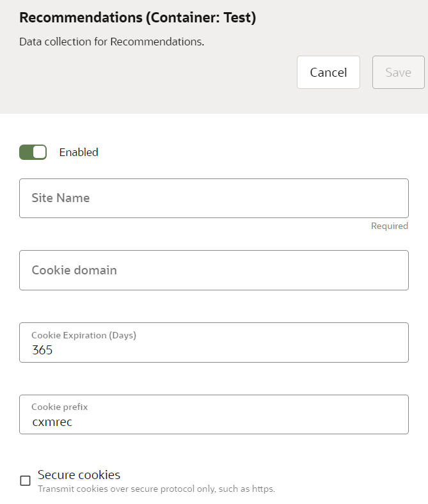
Task: Click the "Transmit cookies over secure protocol" hint
Action: point(156,489)
